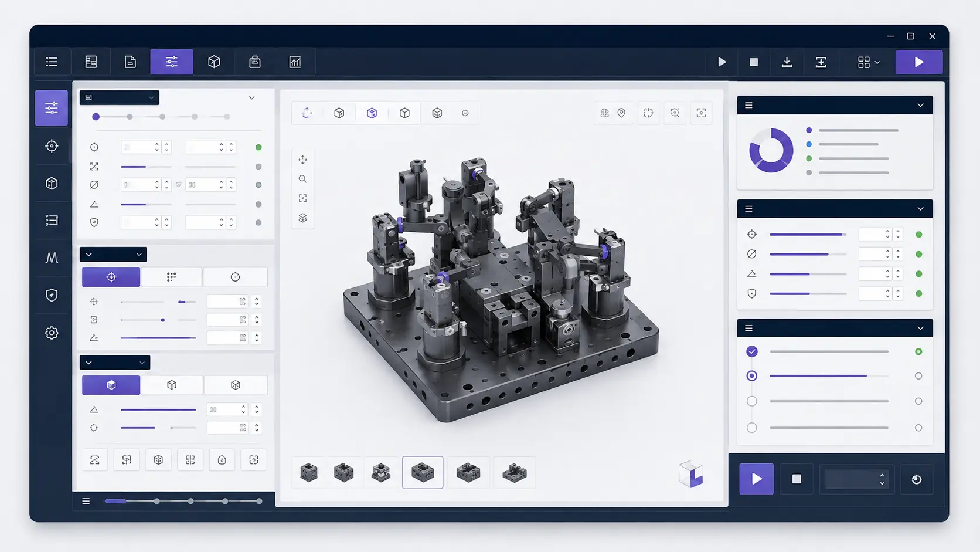Image resolution: width=980 pixels, height=552 pixels.
Task: Select the shield icon in left sidebar
Action: tap(52, 295)
